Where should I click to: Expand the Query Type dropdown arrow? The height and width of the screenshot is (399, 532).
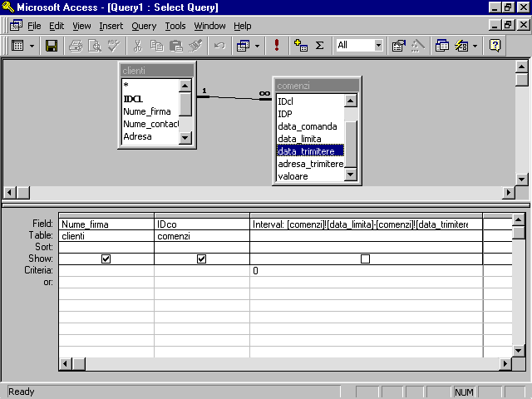tap(258, 46)
